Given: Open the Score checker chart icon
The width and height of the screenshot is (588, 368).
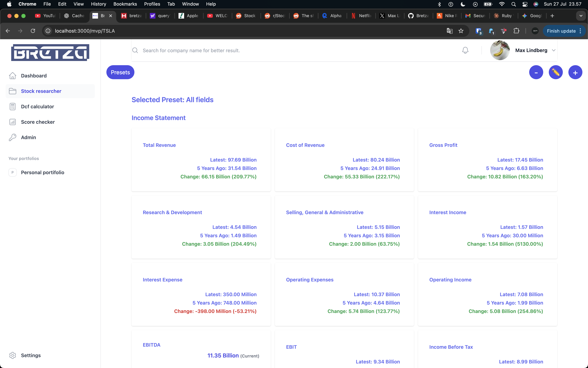Looking at the screenshot, I should [13, 122].
